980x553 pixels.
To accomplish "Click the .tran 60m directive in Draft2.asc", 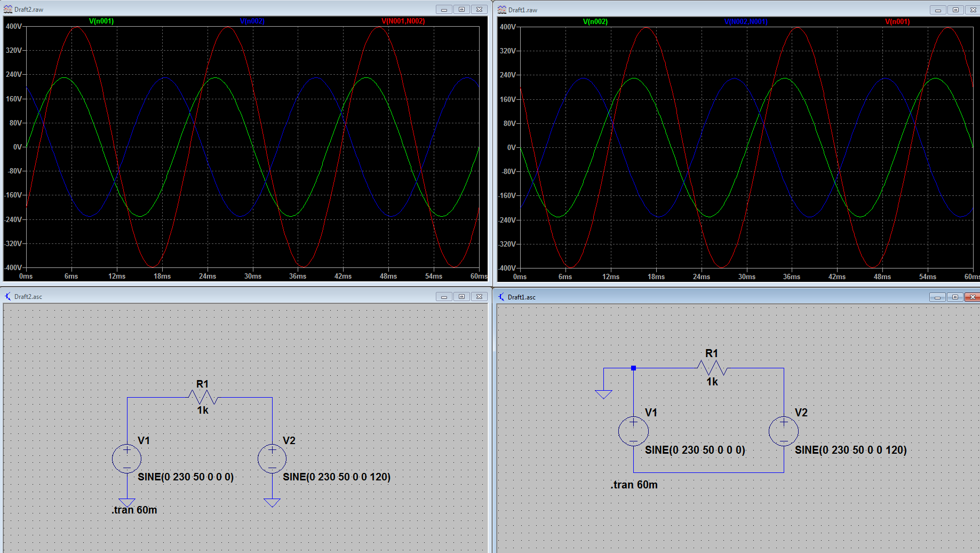I will click(134, 510).
